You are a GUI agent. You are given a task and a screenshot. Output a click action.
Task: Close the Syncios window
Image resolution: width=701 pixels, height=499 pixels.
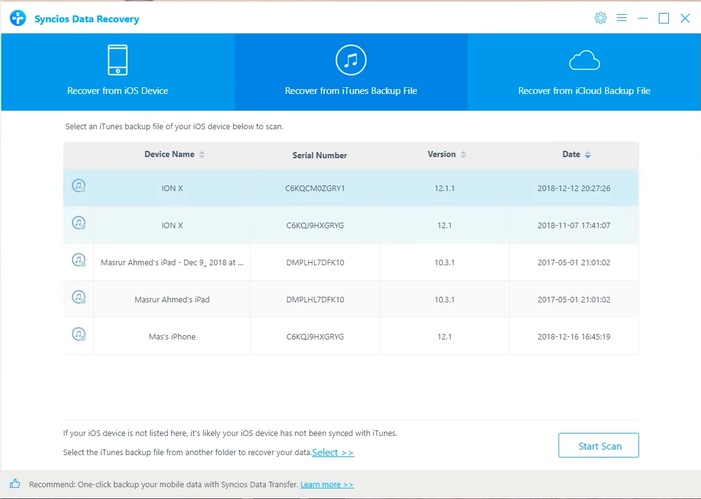coord(685,18)
